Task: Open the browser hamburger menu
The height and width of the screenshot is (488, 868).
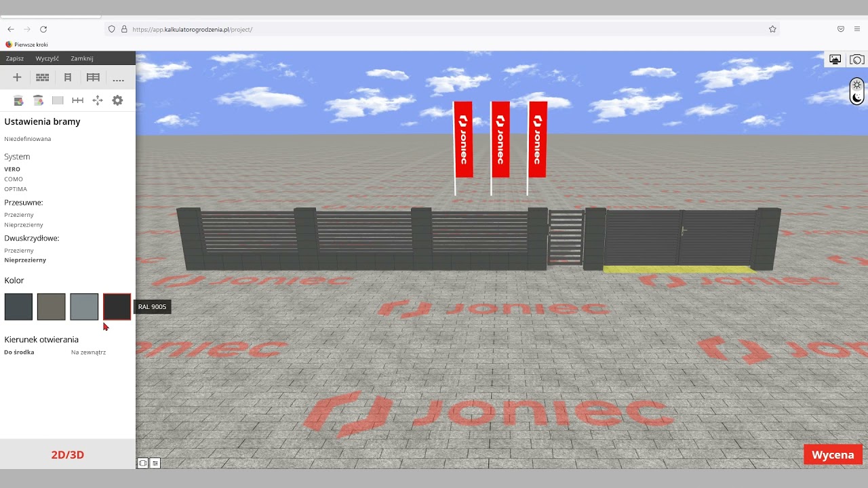Action: click(x=857, y=29)
